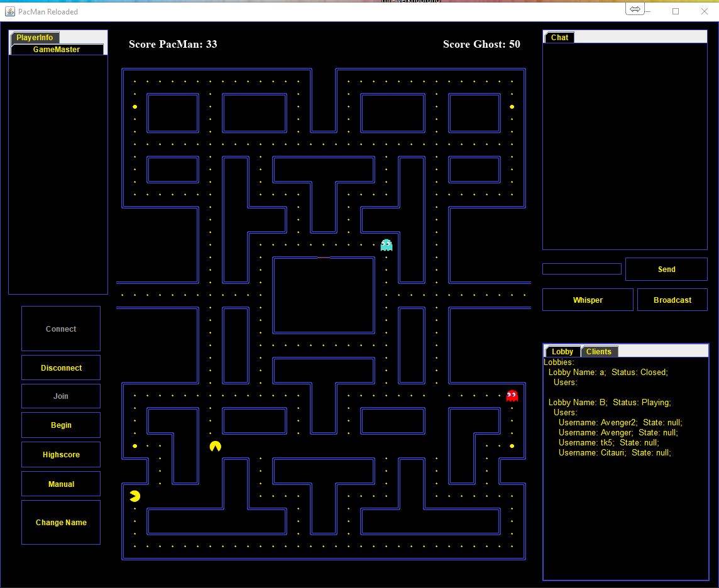Switch to the Clients tab
The image size is (719, 588).
click(x=598, y=351)
